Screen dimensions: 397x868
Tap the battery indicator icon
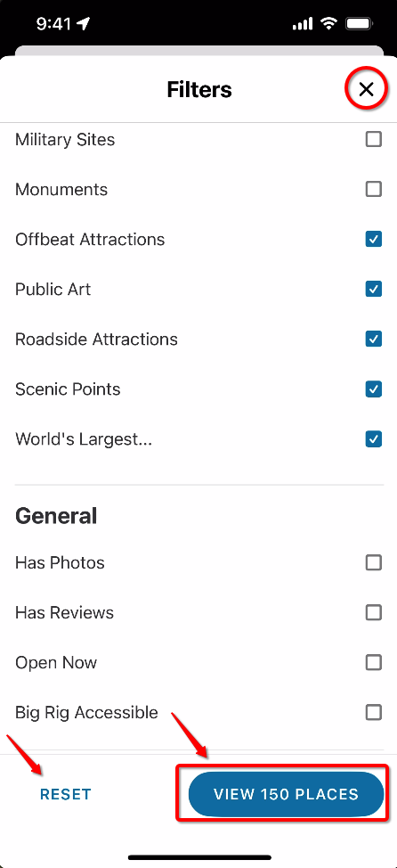click(360, 24)
